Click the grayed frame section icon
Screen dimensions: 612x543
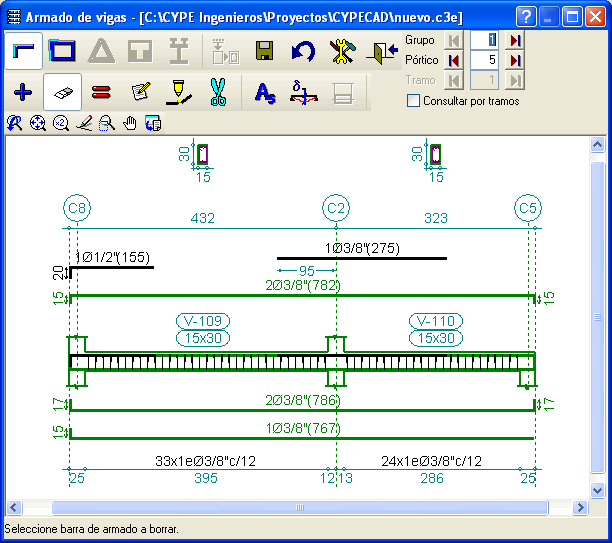[343, 93]
